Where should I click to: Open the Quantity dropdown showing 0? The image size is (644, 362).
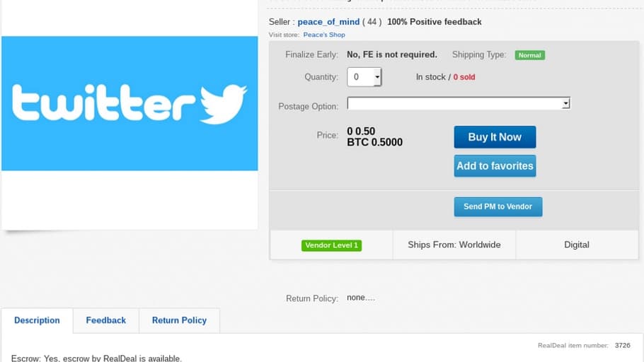pos(364,77)
